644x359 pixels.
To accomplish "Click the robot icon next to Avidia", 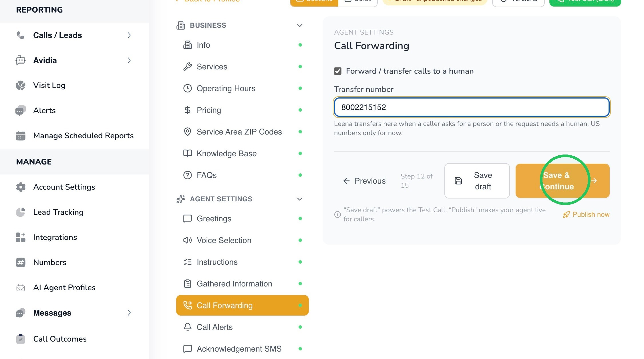I will click(x=20, y=60).
